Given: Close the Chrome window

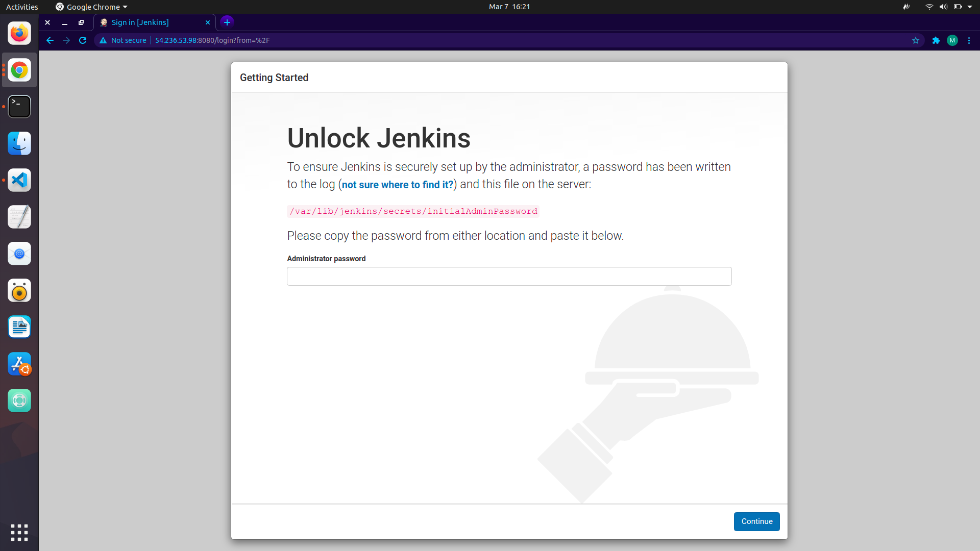Looking at the screenshot, I should tap(47, 22).
